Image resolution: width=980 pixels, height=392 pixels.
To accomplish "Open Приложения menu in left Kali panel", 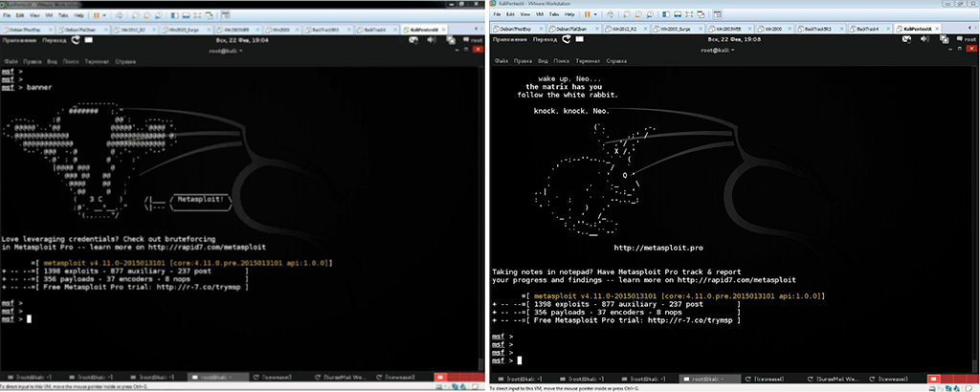I will pyautogui.click(x=19, y=40).
